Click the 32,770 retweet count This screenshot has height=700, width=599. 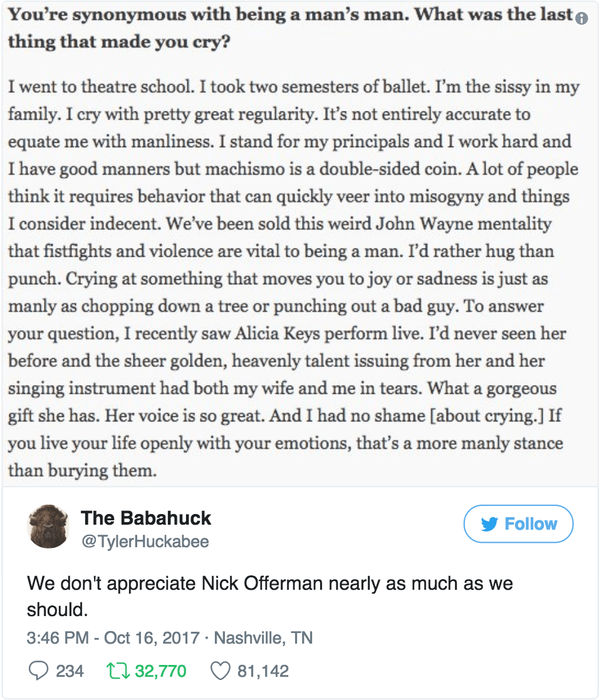point(160,671)
